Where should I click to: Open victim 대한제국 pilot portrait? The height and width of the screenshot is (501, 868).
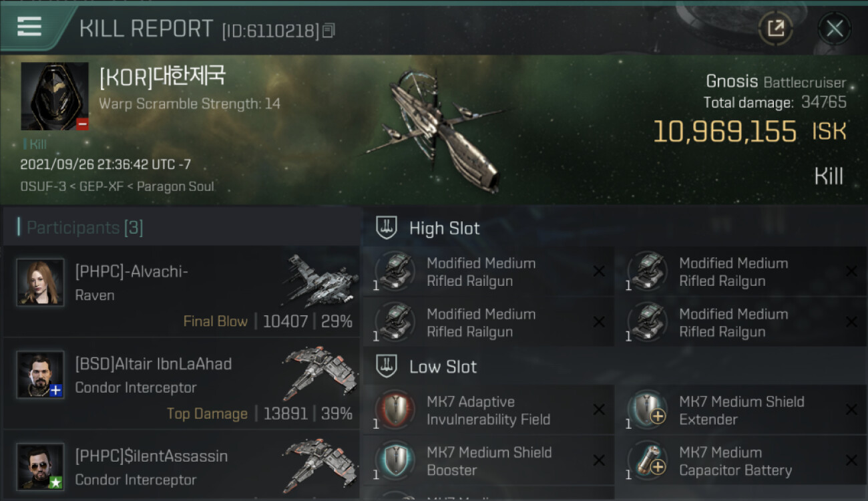[55, 96]
